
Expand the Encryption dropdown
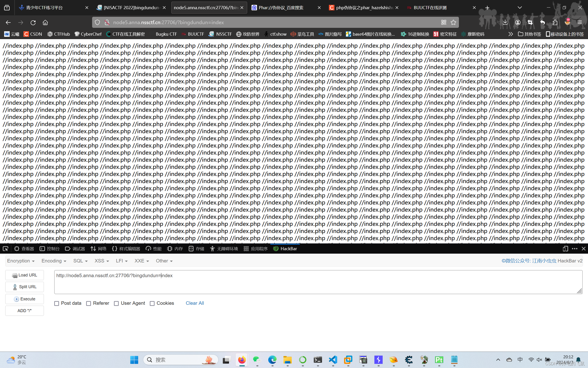21,261
